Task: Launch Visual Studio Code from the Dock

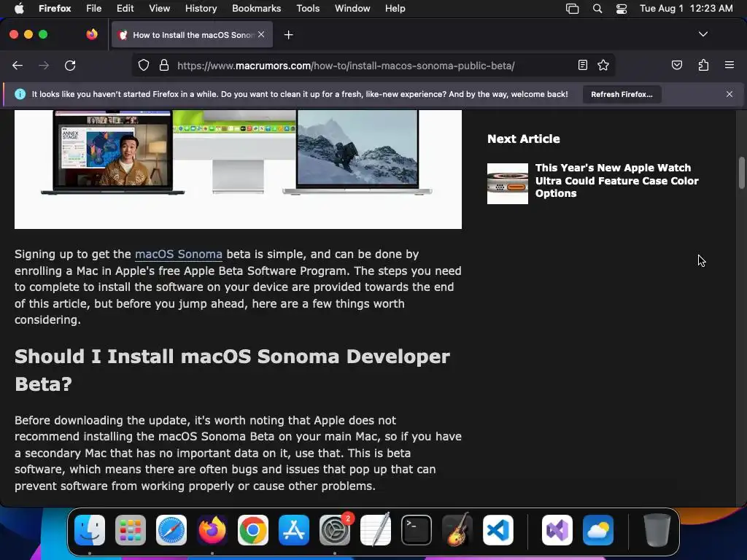Action: (498, 530)
